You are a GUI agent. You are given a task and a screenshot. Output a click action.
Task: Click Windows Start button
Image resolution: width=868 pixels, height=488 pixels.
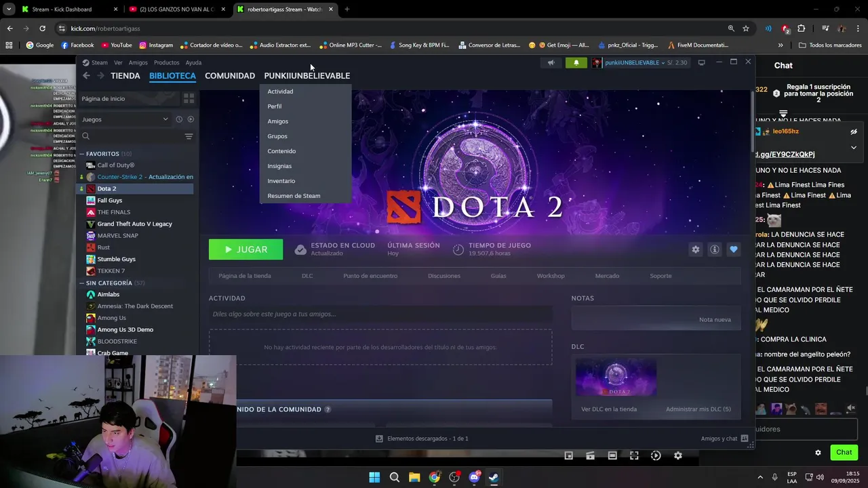[374, 477]
